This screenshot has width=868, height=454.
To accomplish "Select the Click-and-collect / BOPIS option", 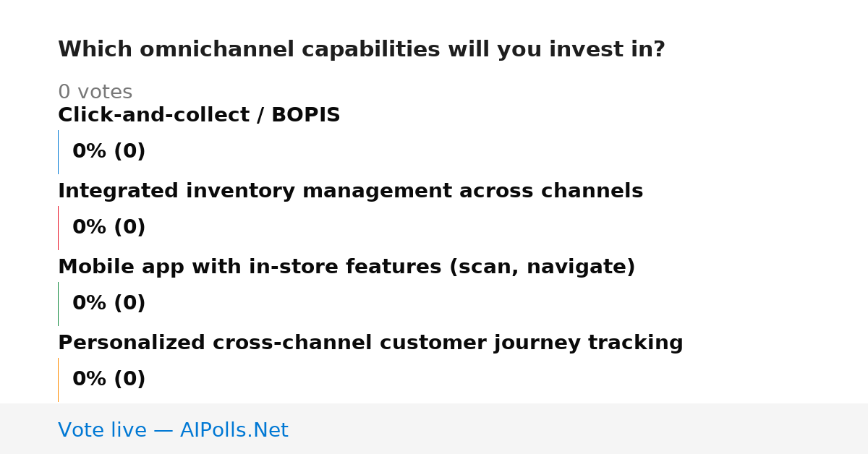I will (x=199, y=115).
